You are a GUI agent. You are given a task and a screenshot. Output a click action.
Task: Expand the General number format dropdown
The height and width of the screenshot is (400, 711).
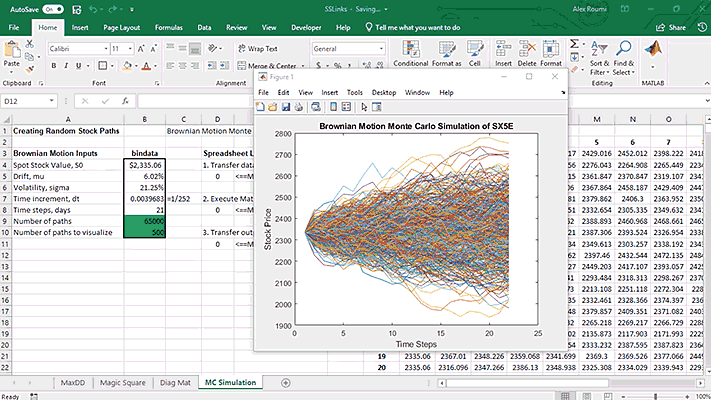click(383, 48)
